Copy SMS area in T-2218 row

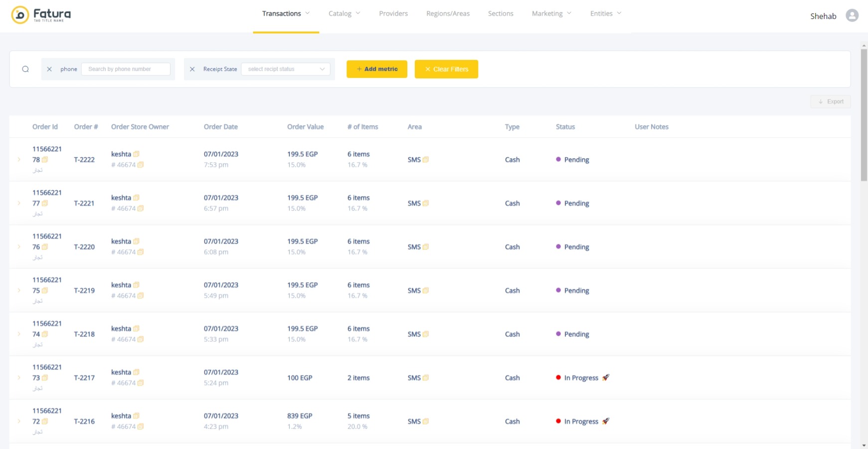tap(426, 334)
